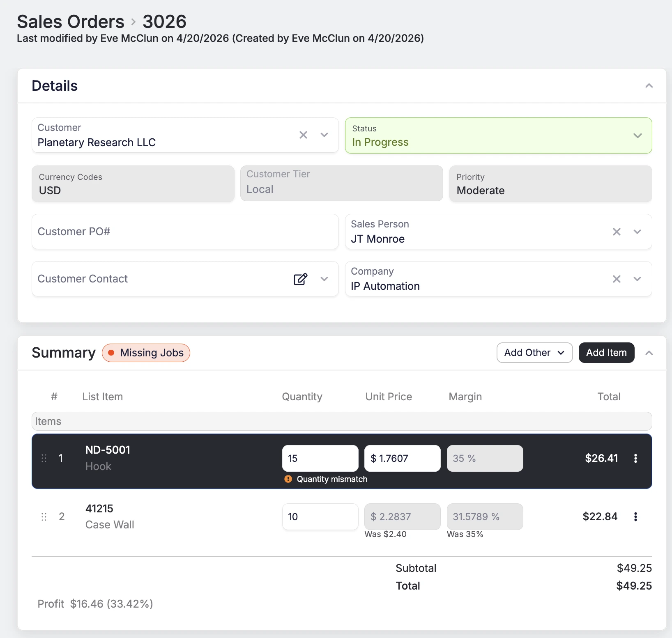The image size is (672, 638).
Task: Open the Customer Contact edit pencil icon
Action: click(301, 279)
